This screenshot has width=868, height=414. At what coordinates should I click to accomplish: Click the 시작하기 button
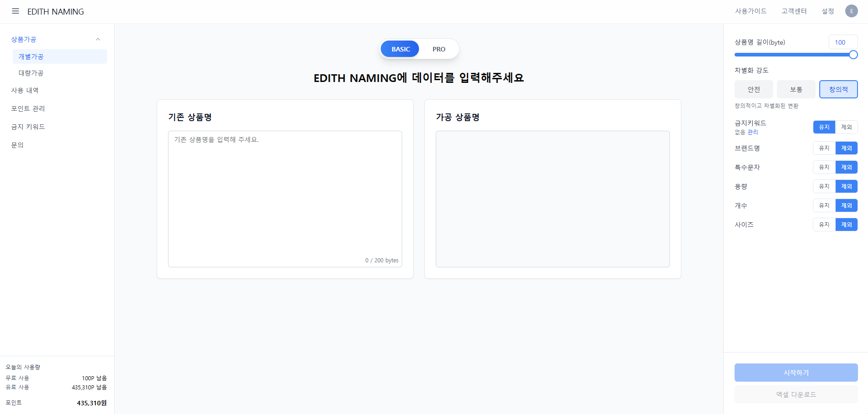795,373
